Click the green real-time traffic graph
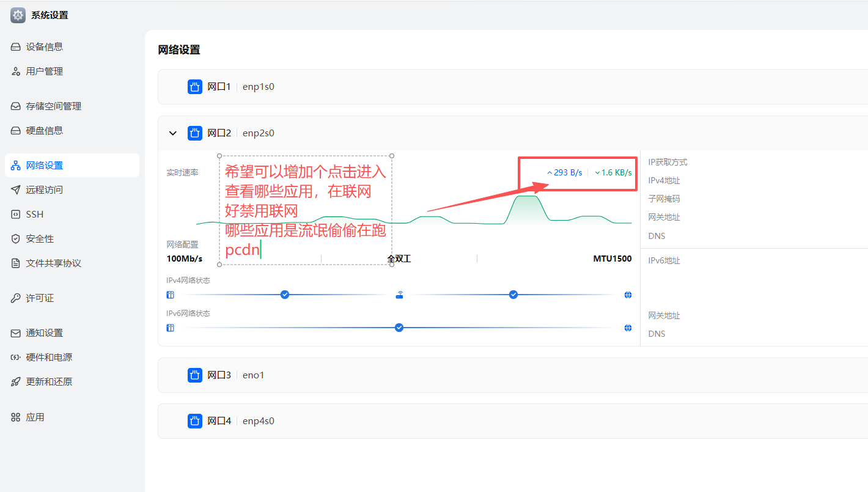The image size is (868, 492). point(414,210)
